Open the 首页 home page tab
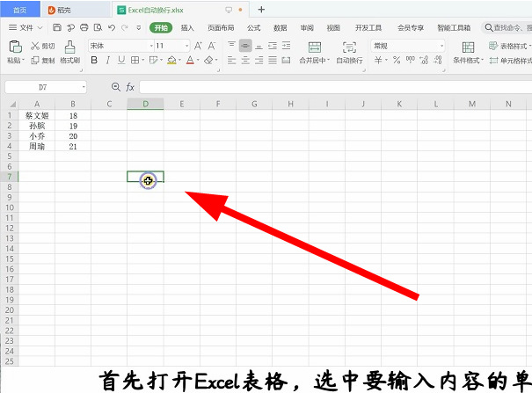532x393 pixels. point(19,10)
